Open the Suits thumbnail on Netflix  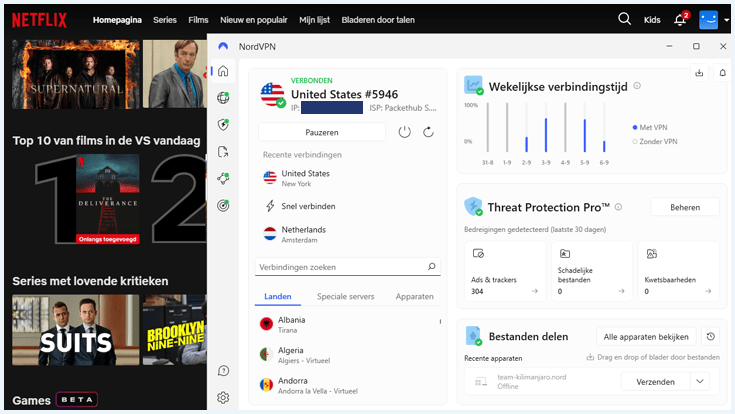click(x=75, y=330)
